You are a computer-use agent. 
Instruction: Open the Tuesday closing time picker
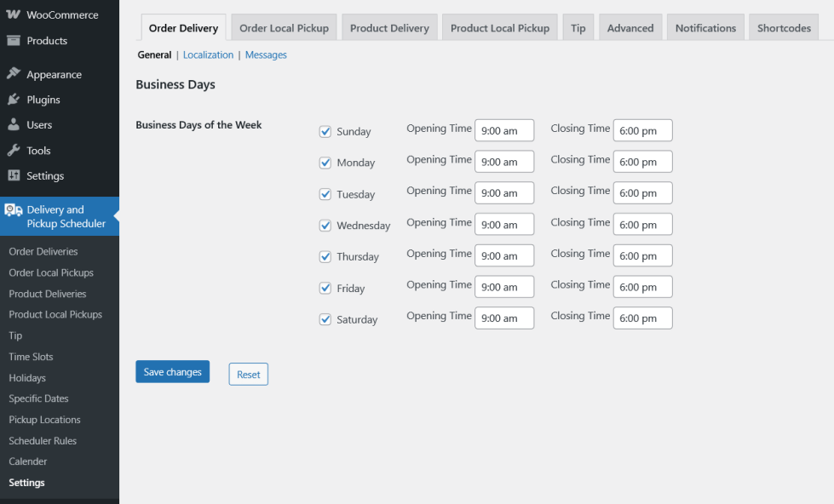(642, 193)
